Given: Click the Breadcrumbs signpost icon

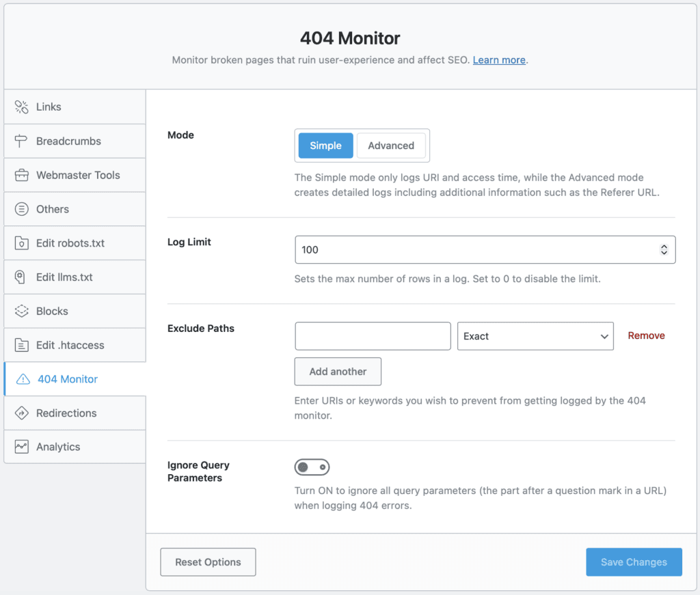Looking at the screenshot, I should tap(21, 141).
